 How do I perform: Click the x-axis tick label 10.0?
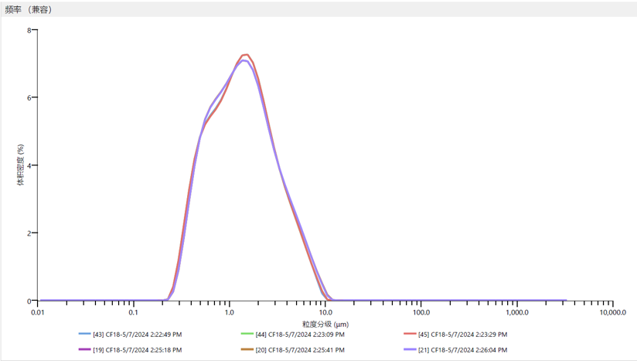(325, 312)
